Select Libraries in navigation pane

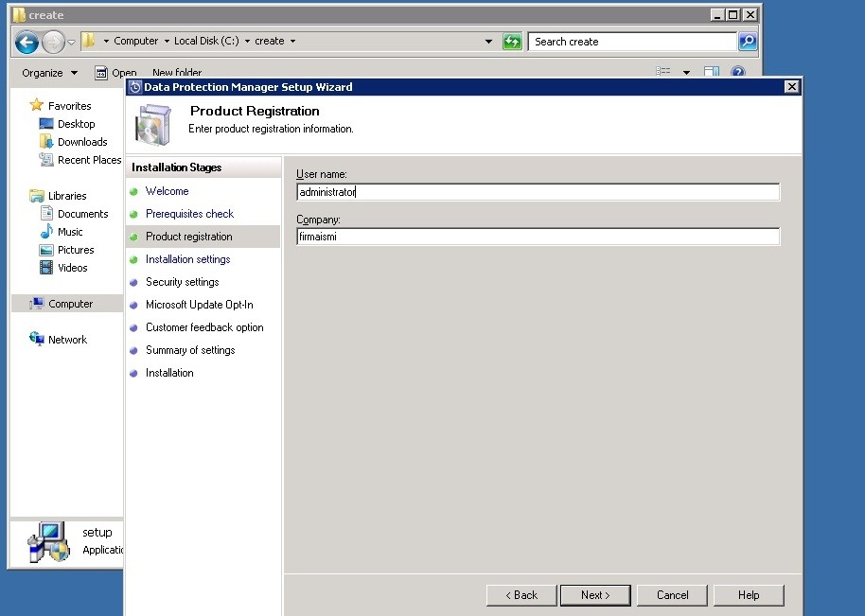(67, 196)
